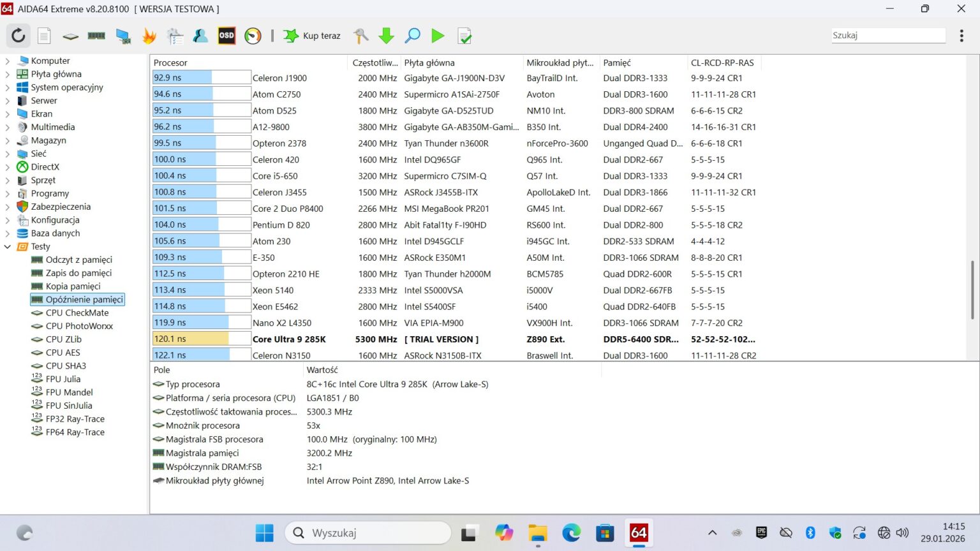Select 'Odczyt z pamięci' test
This screenshot has width=980, height=551.
(x=78, y=260)
